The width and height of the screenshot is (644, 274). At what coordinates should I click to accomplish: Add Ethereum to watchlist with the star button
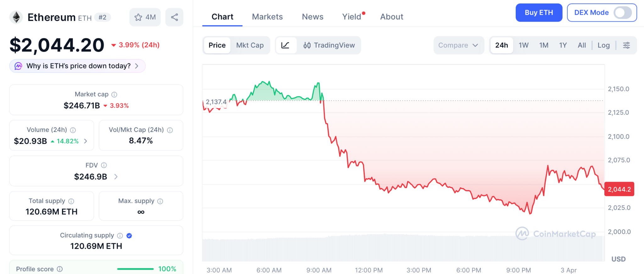pyautogui.click(x=145, y=17)
